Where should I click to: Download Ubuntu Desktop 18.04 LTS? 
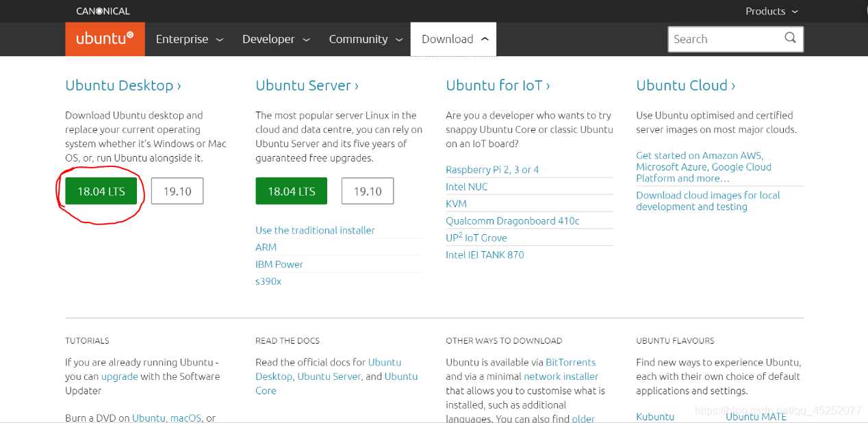point(101,191)
